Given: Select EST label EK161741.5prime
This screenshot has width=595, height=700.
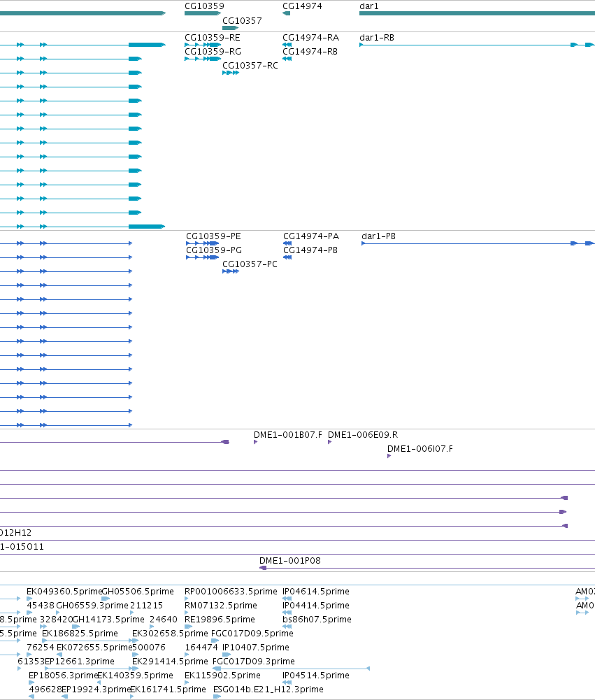Looking at the screenshot, I should click(168, 690).
